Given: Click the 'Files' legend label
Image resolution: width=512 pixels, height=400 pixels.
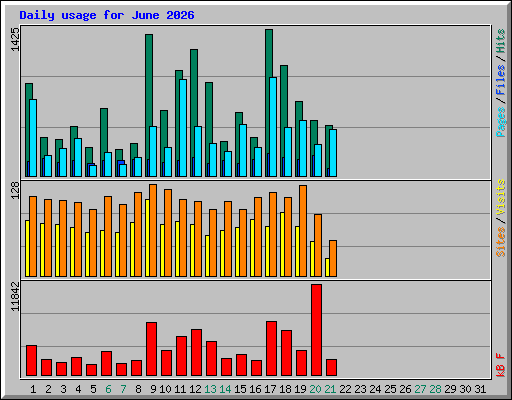Looking at the screenshot, I should tap(501, 80).
